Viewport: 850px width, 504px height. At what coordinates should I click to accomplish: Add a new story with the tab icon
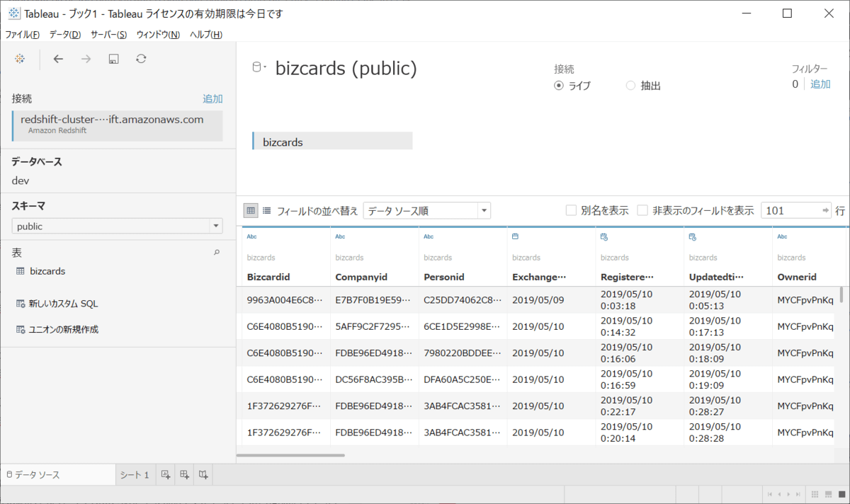pyautogui.click(x=203, y=475)
